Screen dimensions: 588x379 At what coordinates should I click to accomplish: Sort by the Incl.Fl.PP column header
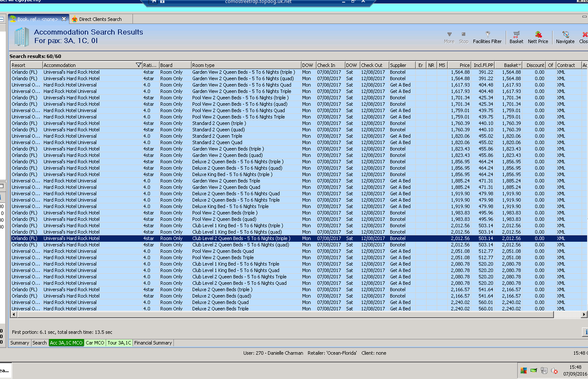coord(483,65)
